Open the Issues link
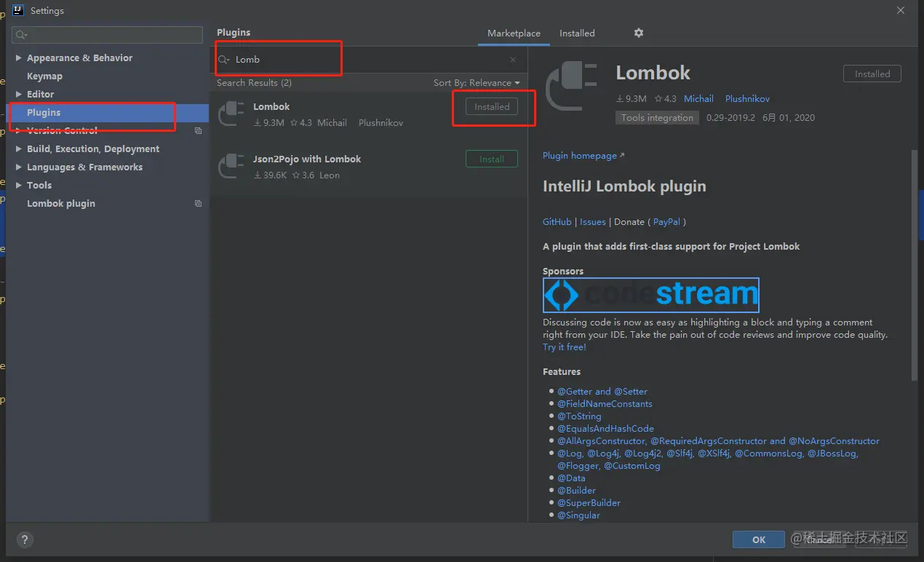 (593, 222)
